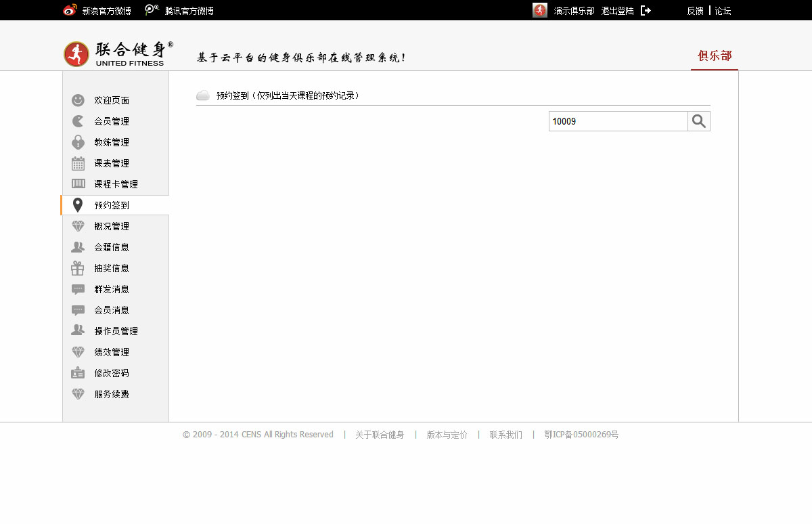Click the Sina Weibo logo icon

[x=70, y=10]
